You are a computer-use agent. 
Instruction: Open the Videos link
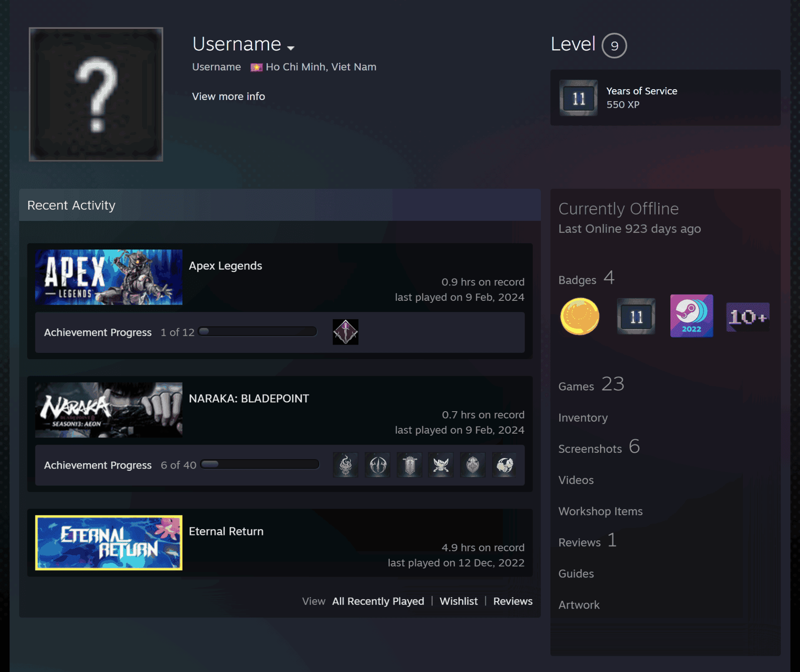coord(576,480)
